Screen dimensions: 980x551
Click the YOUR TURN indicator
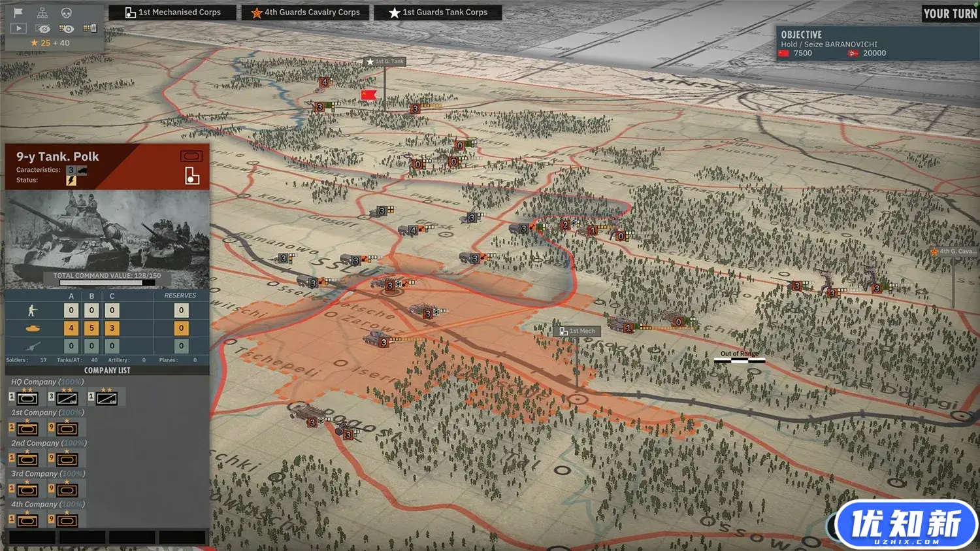pyautogui.click(x=950, y=14)
